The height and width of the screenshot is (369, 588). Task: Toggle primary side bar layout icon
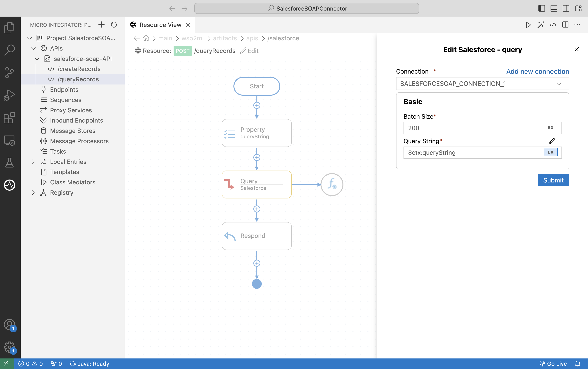coord(541,9)
